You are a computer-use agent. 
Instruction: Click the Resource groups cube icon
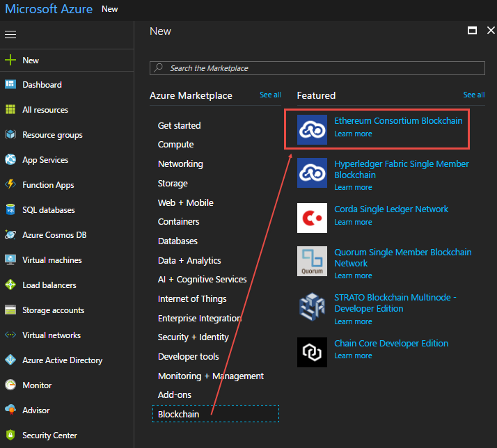10,134
